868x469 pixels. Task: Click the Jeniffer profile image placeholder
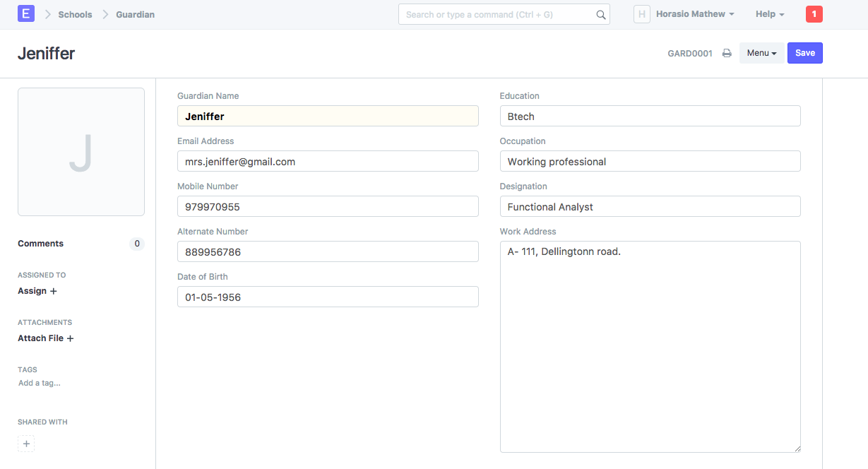pos(81,152)
